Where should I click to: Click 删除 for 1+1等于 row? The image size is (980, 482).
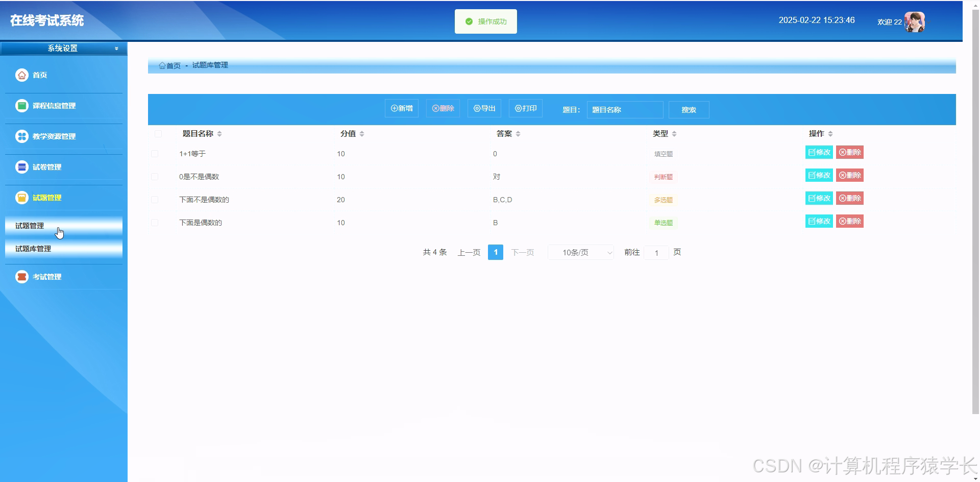[850, 152]
